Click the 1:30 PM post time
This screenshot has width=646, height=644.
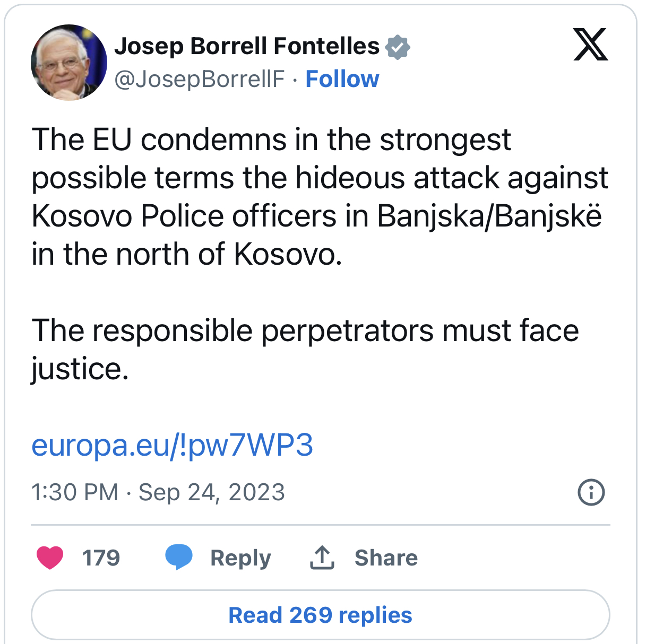pos(75,492)
